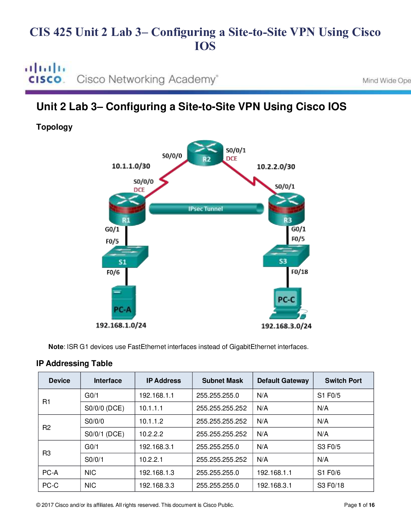411x532 pixels.
Task: Click the Page 1 of 16 footer
Action: pos(359,505)
